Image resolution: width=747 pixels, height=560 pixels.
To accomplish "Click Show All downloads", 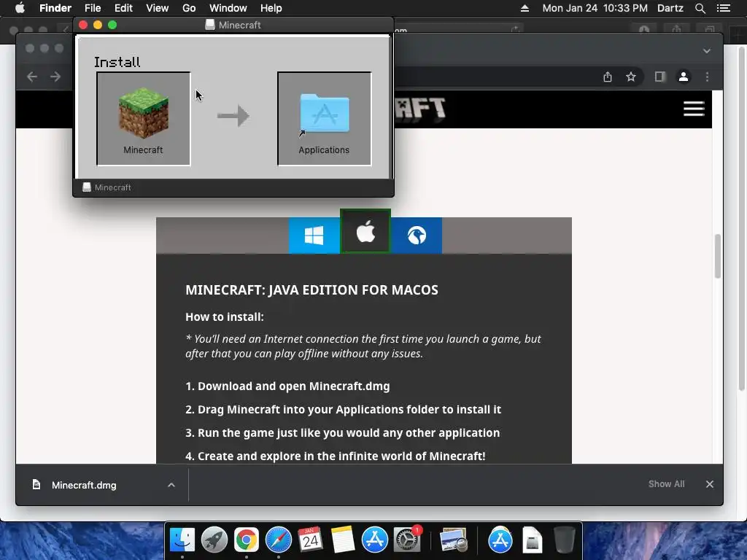I will [x=666, y=484].
